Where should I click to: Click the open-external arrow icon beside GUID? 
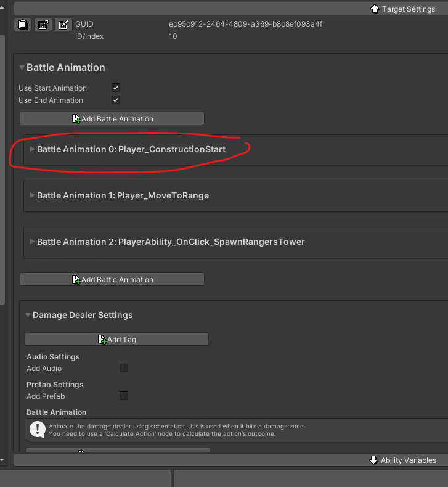point(43,25)
